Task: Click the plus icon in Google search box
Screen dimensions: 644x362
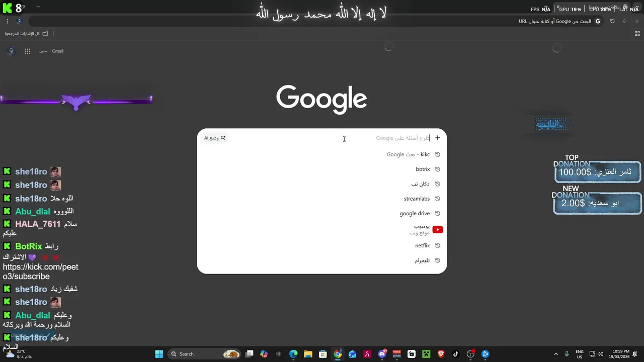Action: point(437,138)
